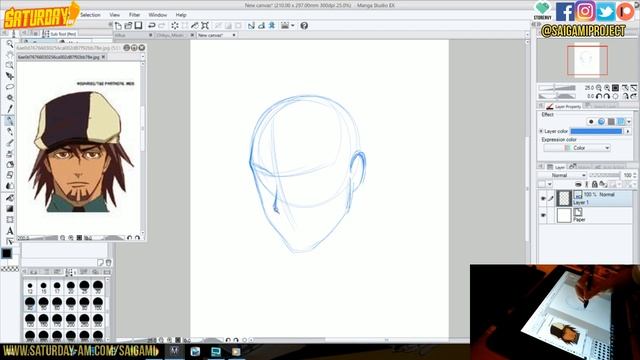640x360 pixels.
Task: Click the Redo toolbar icon
Action: (162, 26)
